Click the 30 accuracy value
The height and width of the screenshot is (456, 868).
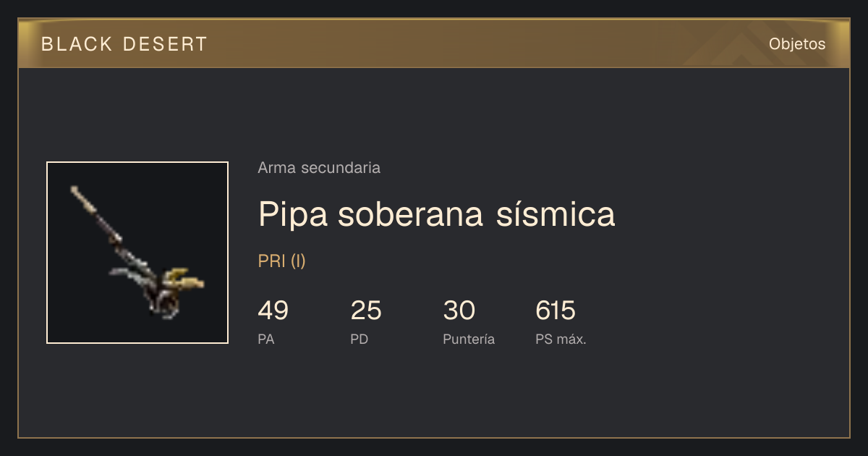tap(459, 311)
